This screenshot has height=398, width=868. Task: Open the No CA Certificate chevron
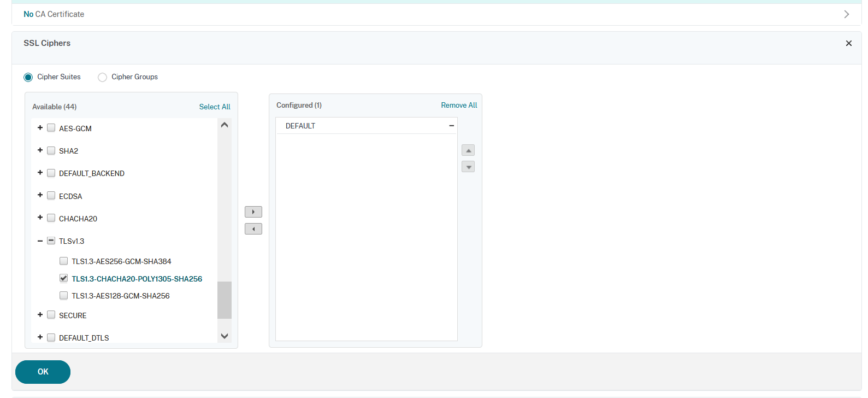coord(846,14)
